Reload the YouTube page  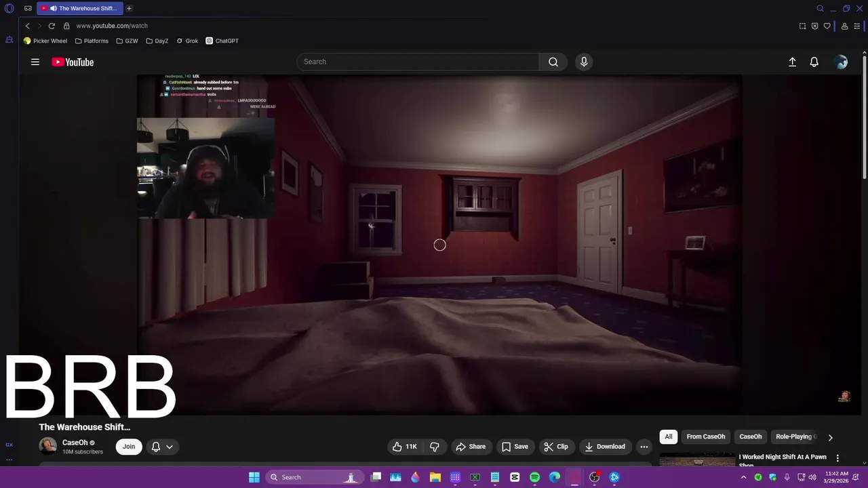[x=52, y=26]
